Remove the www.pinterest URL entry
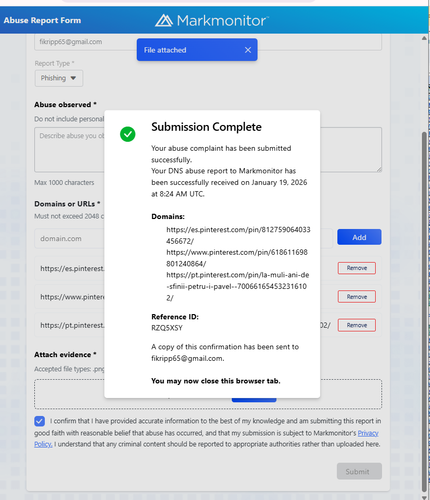The height and width of the screenshot is (500, 430). tap(357, 297)
